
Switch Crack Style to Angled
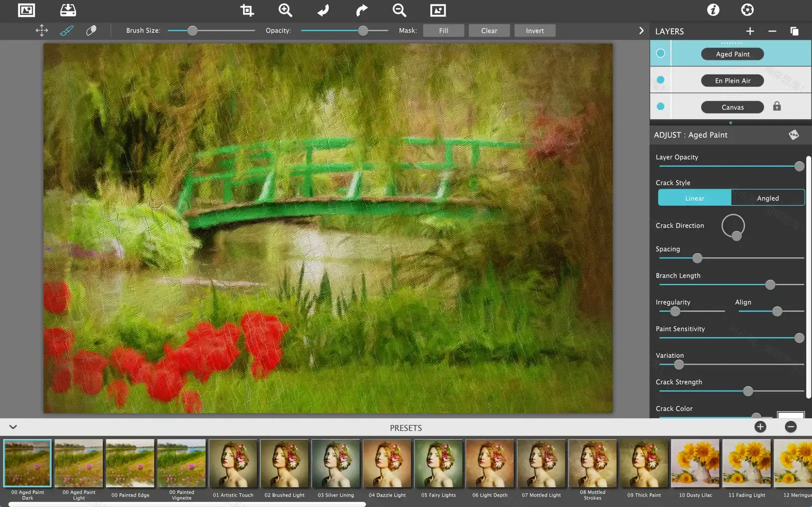[768, 198]
